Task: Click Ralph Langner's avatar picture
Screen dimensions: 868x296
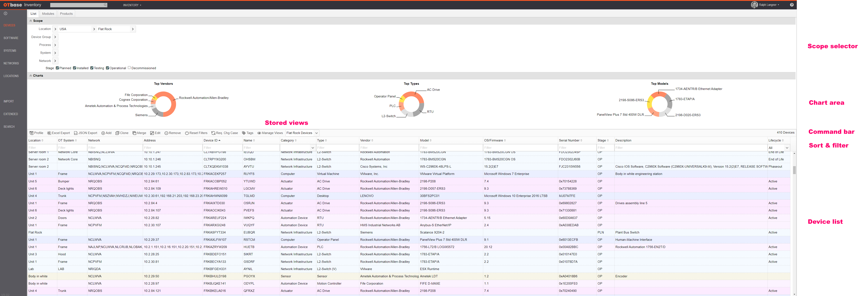Action: 754,5
